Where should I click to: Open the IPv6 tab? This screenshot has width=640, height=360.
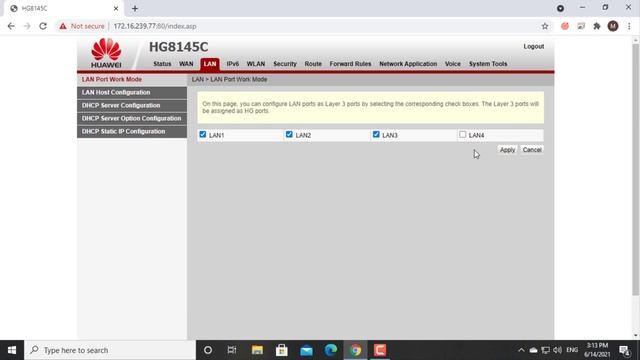233,64
